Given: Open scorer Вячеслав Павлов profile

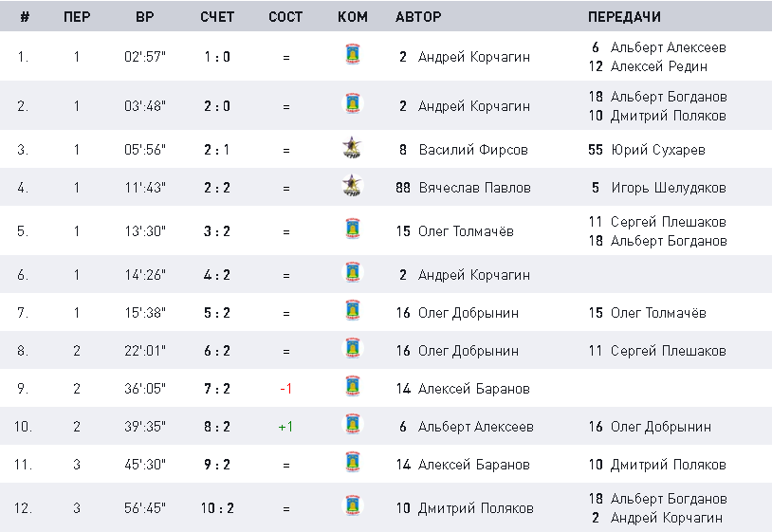Looking at the screenshot, I should pyautogui.click(x=474, y=188).
